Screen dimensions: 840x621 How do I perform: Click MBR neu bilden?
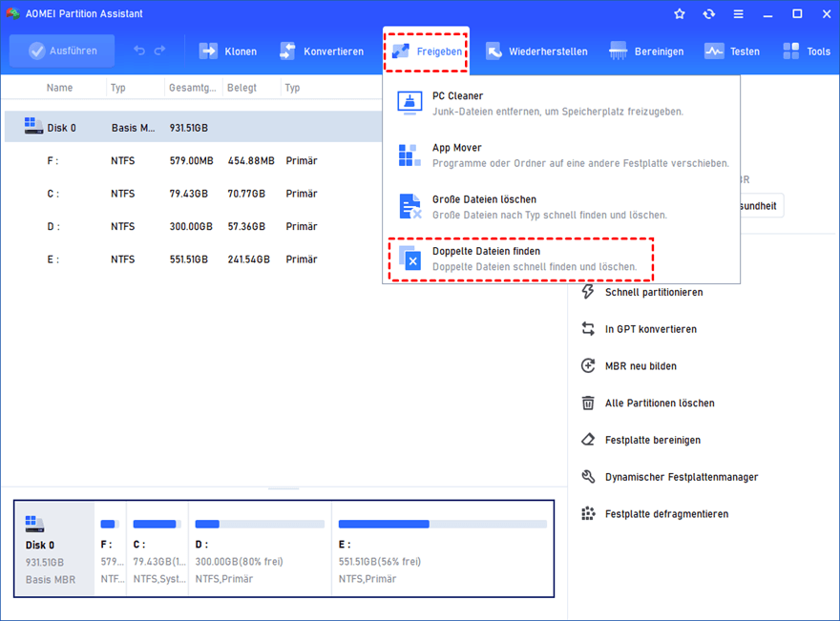click(640, 366)
